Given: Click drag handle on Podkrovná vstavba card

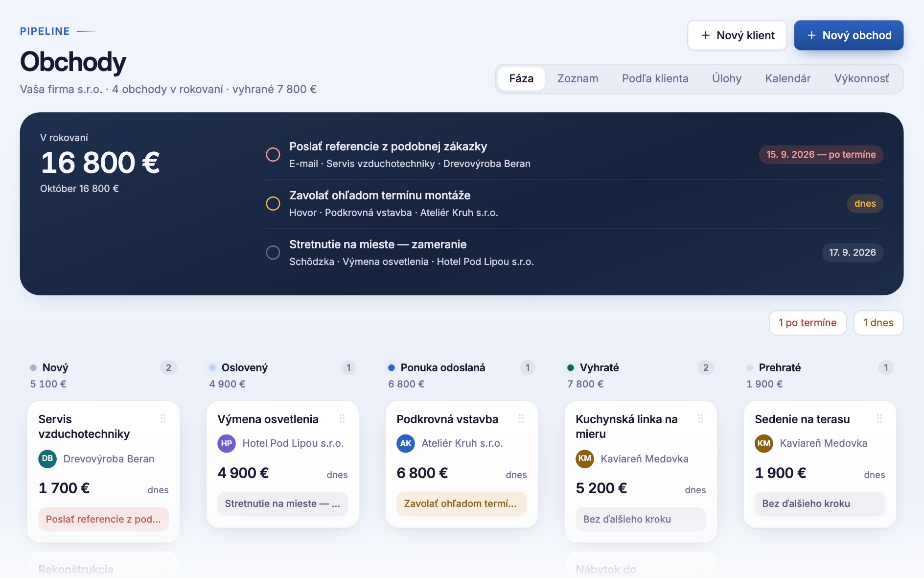Looking at the screenshot, I should pos(521,419).
